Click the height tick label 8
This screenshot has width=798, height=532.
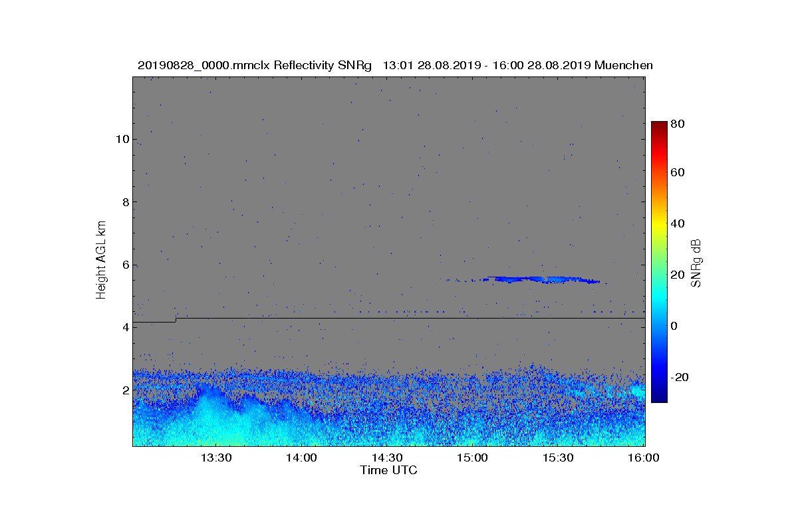click(x=125, y=202)
